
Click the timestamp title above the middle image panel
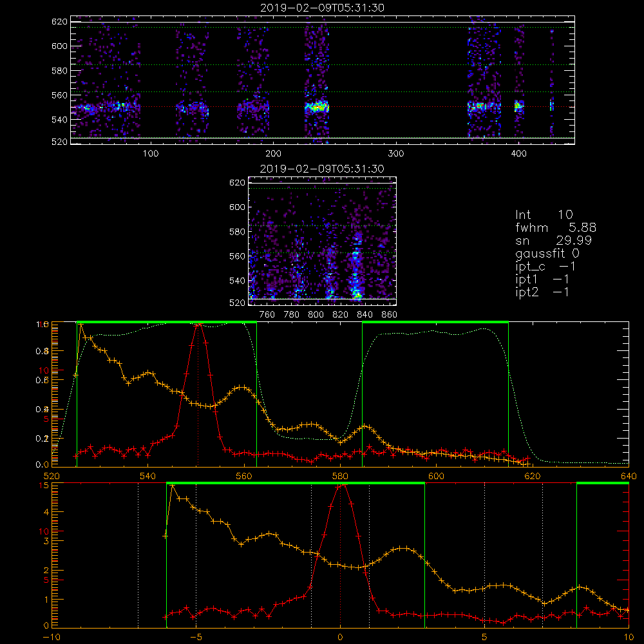pos(323,169)
